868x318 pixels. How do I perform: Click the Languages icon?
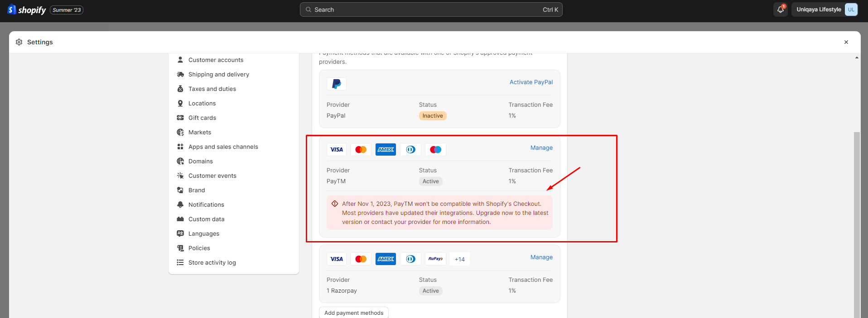click(180, 233)
